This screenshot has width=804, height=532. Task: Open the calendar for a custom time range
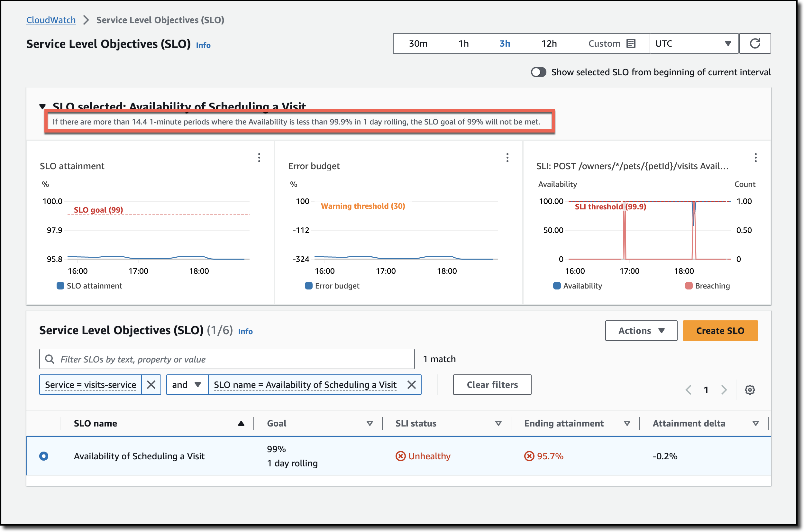pos(630,43)
